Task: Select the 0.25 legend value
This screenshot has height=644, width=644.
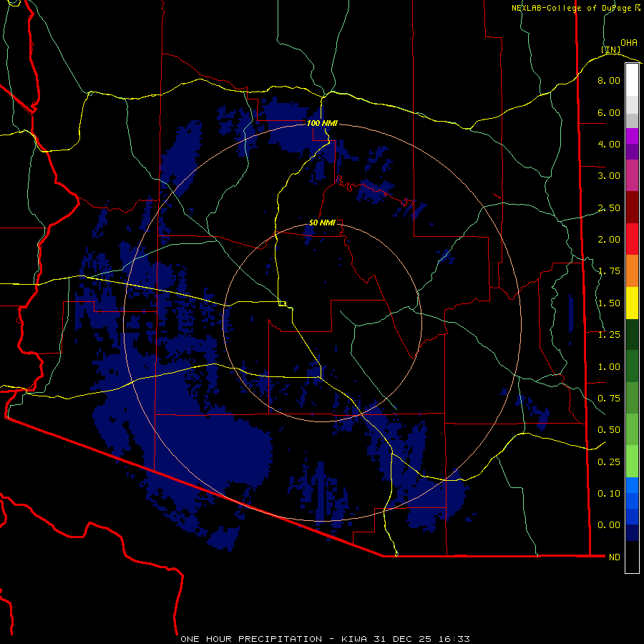Action: pos(609,462)
